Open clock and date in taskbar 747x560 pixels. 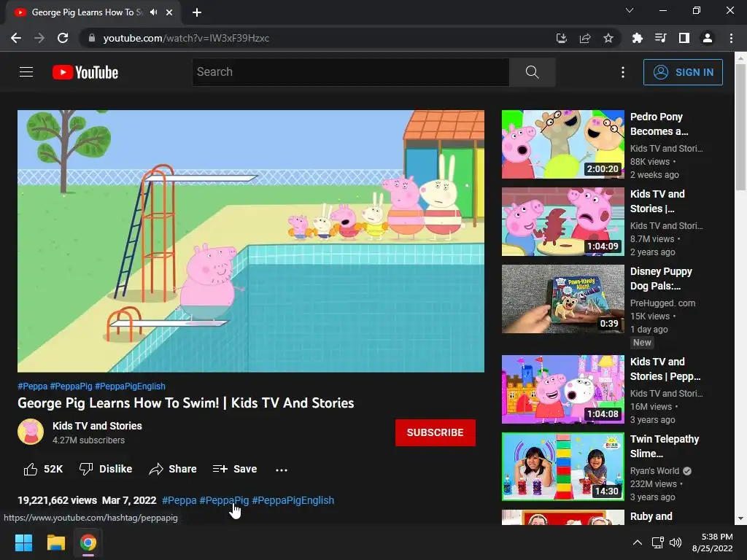712,542
